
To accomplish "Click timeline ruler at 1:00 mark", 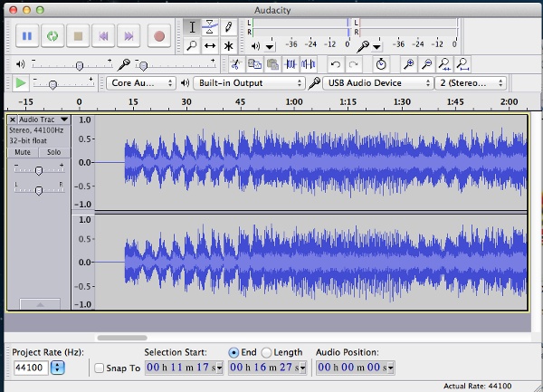I will (294, 102).
